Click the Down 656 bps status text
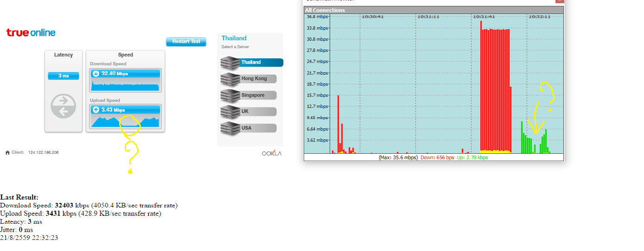The width and height of the screenshot is (644, 251). coord(437,157)
